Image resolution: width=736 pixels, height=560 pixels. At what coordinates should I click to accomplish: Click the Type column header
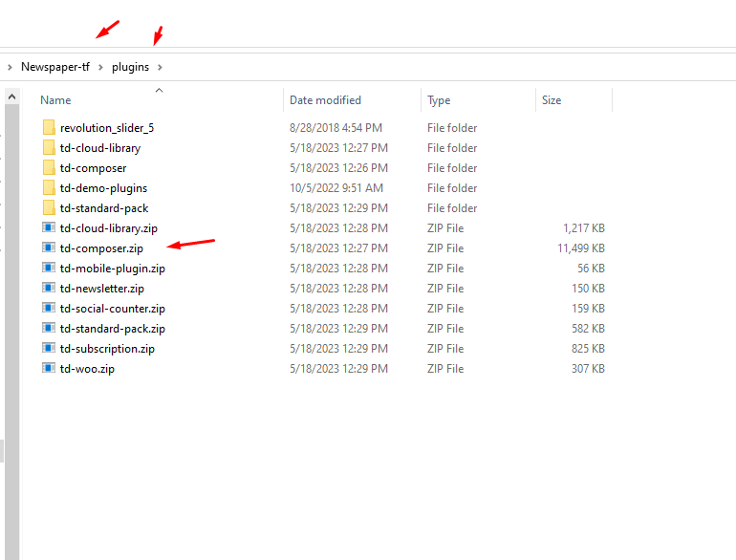coord(439,100)
